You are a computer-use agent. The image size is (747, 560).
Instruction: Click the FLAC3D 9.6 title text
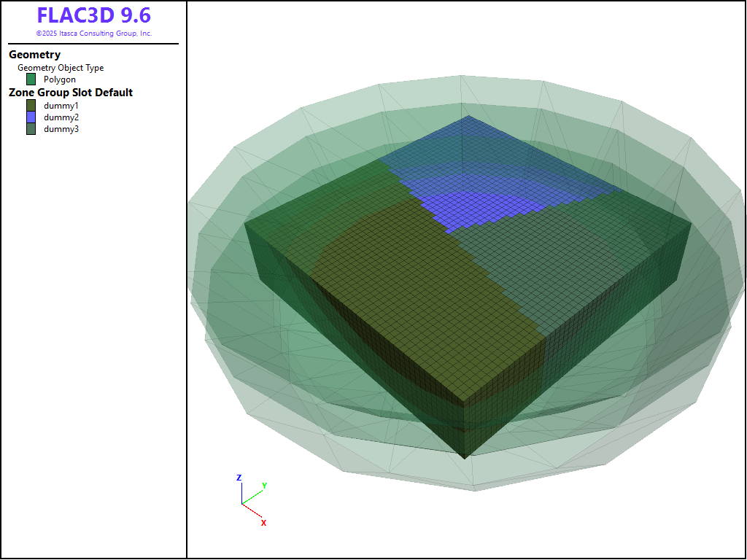(x=93, y=16)
